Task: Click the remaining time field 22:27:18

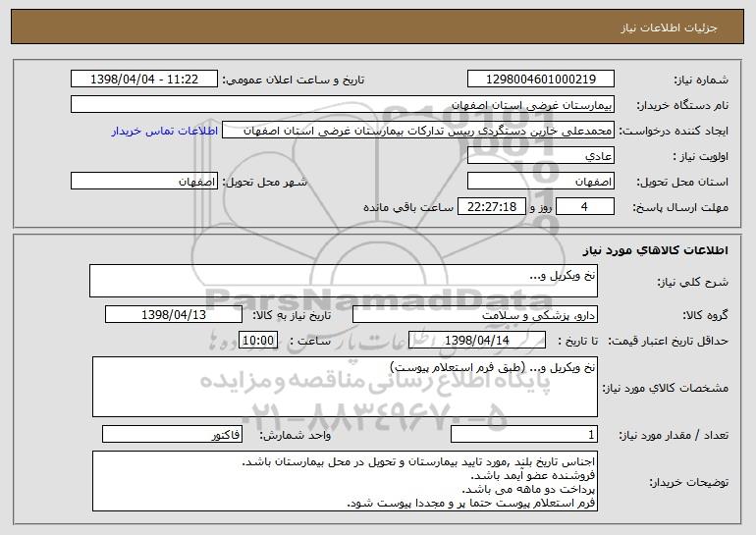Action: [x=491, y=206]
